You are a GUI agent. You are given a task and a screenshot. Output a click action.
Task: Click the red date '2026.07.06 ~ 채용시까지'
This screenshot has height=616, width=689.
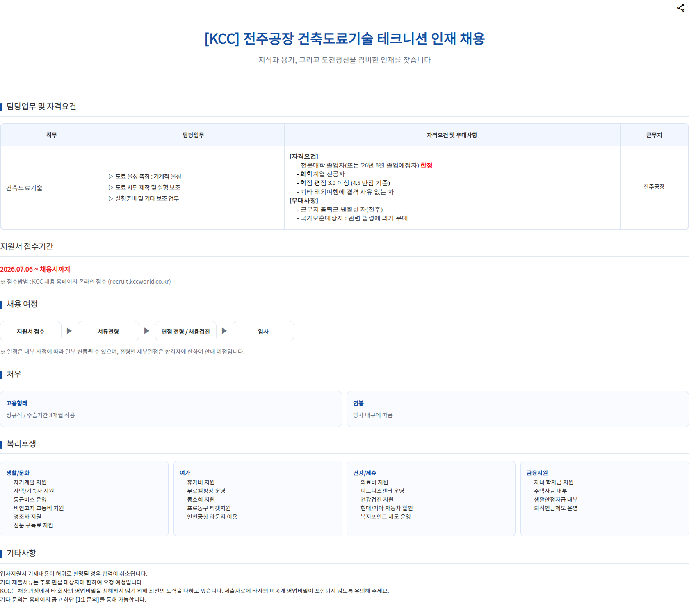[x=35, y=269]
